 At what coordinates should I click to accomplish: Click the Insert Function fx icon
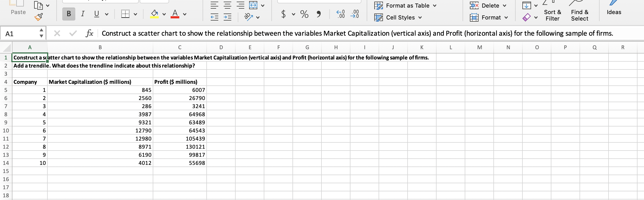pyautogui.click(x=89, y=33)
